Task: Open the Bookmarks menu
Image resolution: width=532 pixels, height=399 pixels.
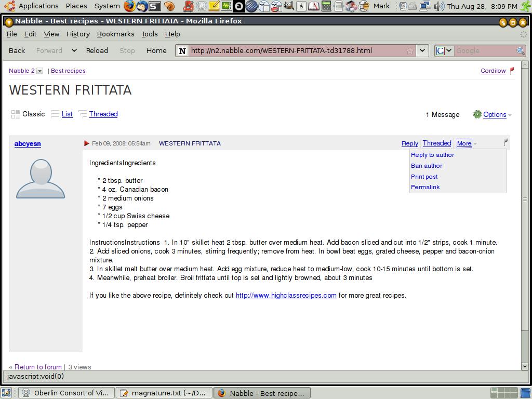Action: point(115,34)
